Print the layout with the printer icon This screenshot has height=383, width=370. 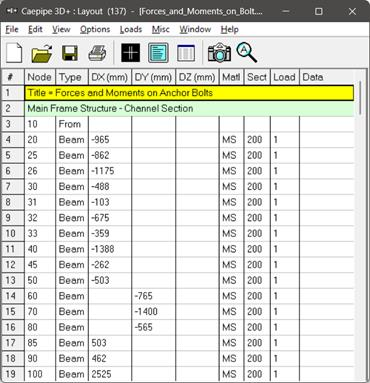[x=97, y=53]
